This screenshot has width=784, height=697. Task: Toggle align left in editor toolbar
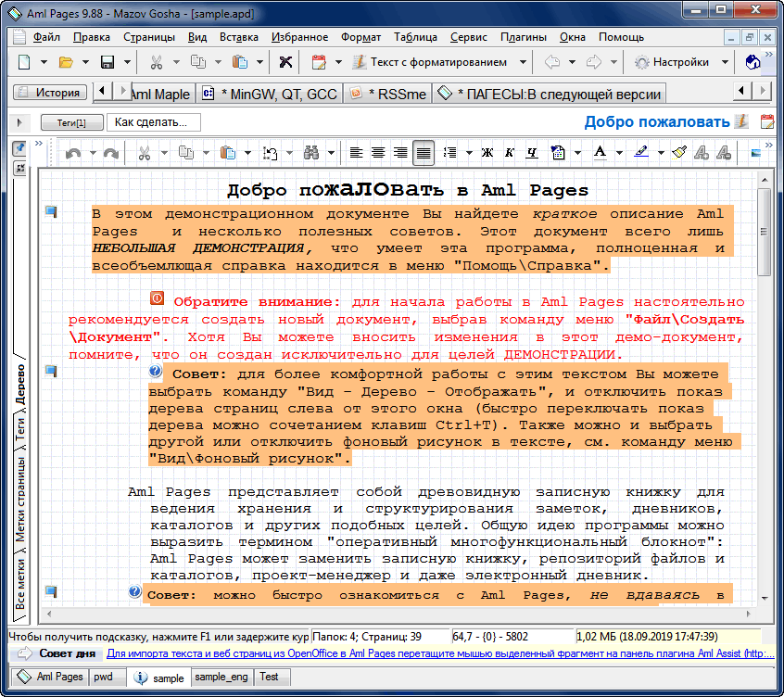[356, 153]
